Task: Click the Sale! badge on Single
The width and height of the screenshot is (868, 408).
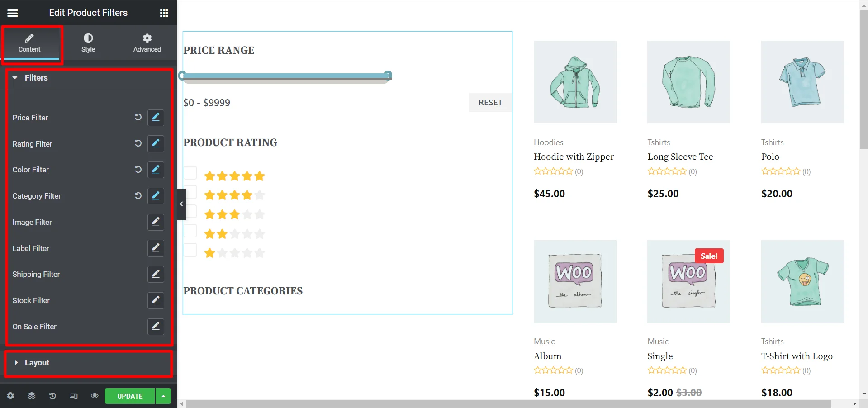Action: click(x=709, y=256)
